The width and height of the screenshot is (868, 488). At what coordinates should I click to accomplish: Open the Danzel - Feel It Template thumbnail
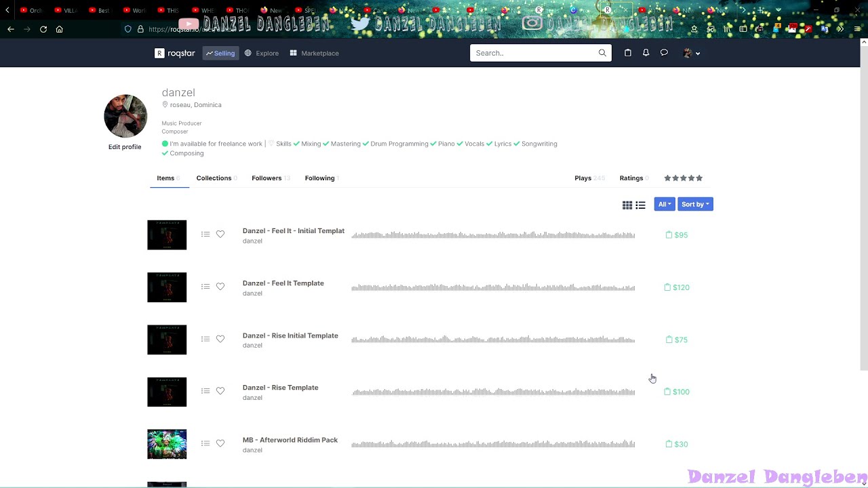coord(167,287)
